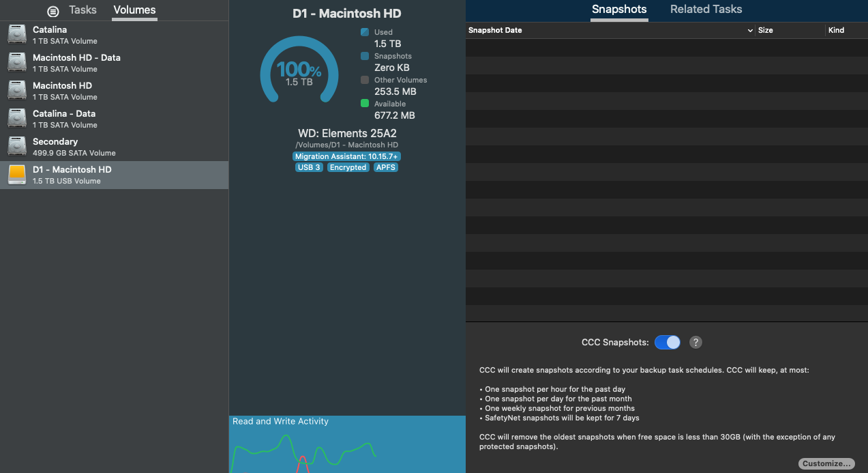
Task: Click the Catalina volume drive icon
Action: [17, 35]
